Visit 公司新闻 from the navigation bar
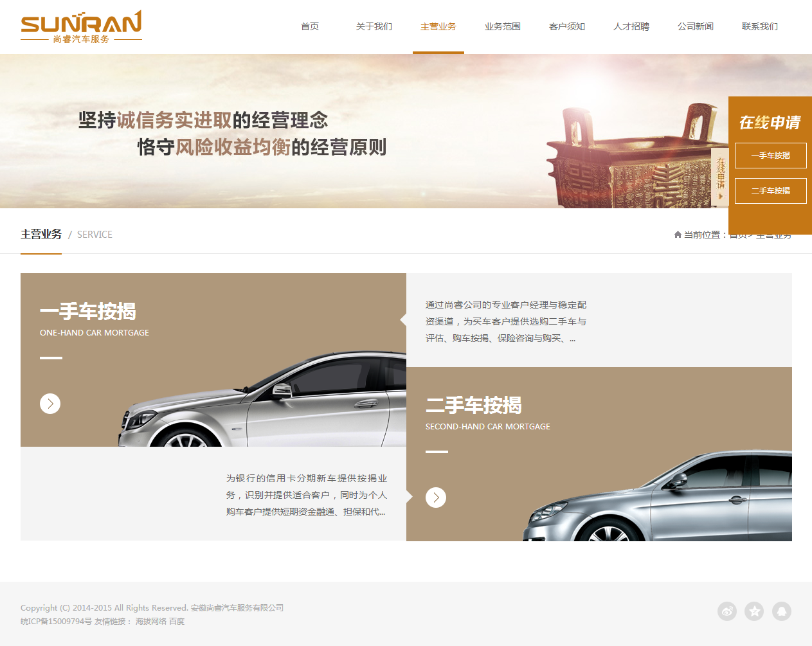 click(696, 26)
